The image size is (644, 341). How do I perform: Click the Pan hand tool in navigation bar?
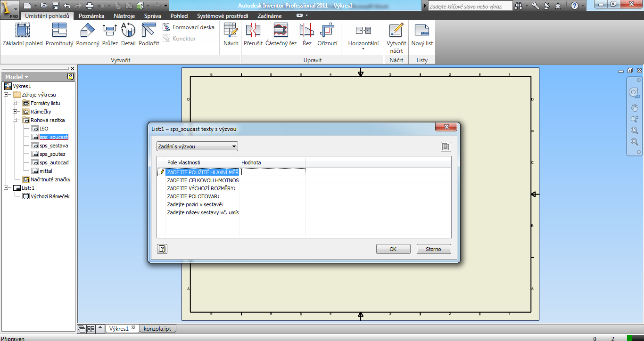pyautogui.click(x=635, y=107)
